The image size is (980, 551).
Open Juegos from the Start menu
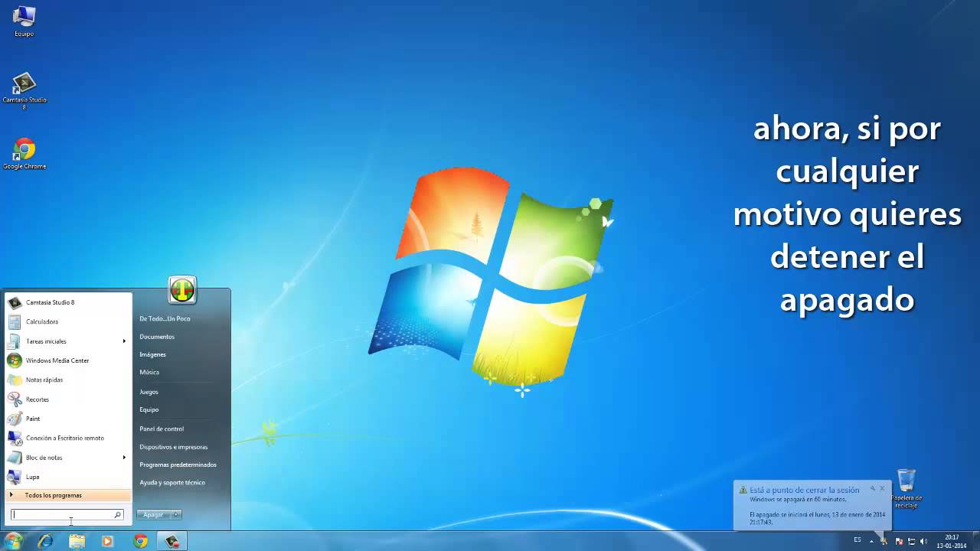[149, 392]
